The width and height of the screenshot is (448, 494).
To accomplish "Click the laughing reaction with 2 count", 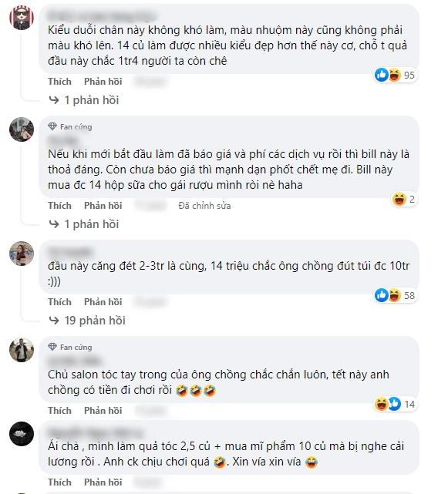I will coord(404,199).
